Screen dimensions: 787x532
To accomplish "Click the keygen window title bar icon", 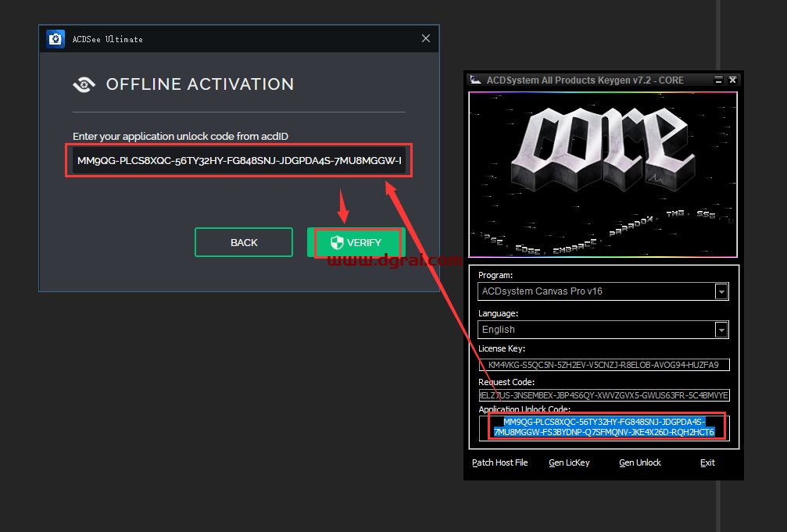I will [x=475, y=80].
